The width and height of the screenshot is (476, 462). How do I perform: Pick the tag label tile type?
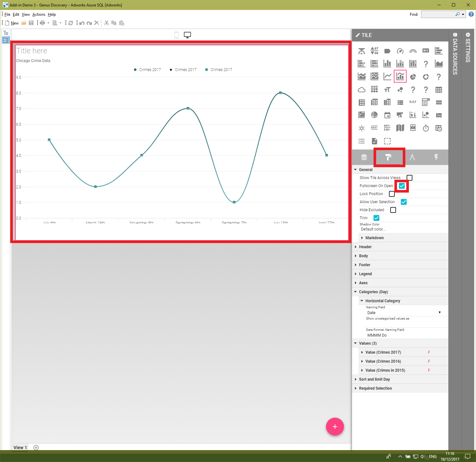[x=387, y=51]
